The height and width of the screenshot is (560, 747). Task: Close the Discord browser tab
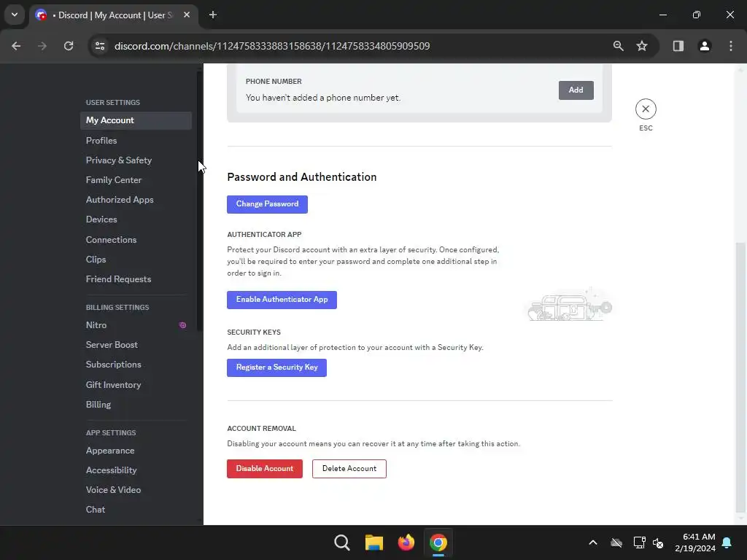[187, 15]
